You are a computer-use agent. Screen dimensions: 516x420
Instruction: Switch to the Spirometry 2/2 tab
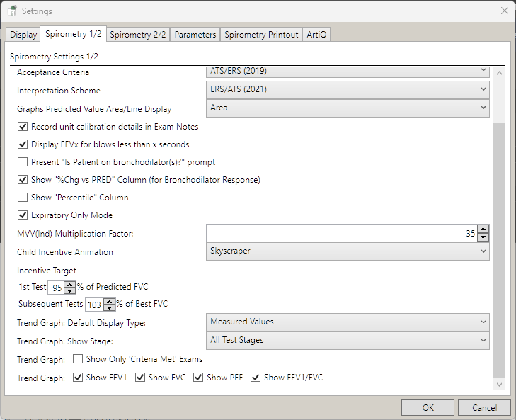click(139, 35)
